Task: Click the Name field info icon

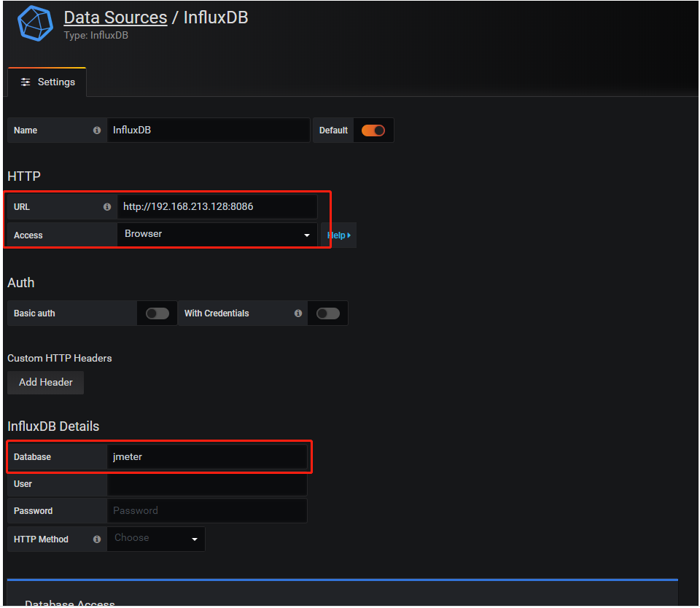Action: click(x=97, y=130)
